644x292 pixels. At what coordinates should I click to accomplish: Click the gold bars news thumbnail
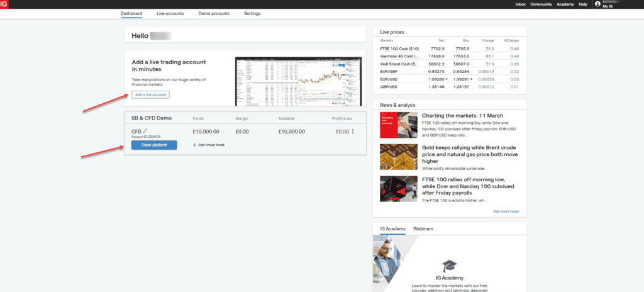tap(399, 157)
